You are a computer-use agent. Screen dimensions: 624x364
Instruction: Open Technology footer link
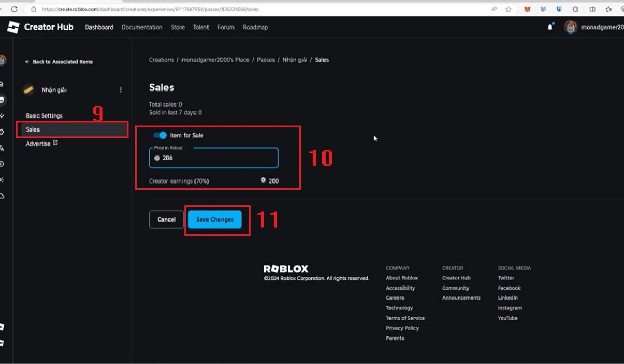tap(399, 308)
